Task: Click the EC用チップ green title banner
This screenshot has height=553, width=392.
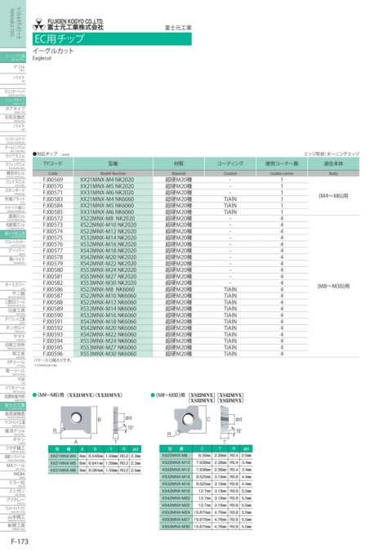Action: pos(112,38)
